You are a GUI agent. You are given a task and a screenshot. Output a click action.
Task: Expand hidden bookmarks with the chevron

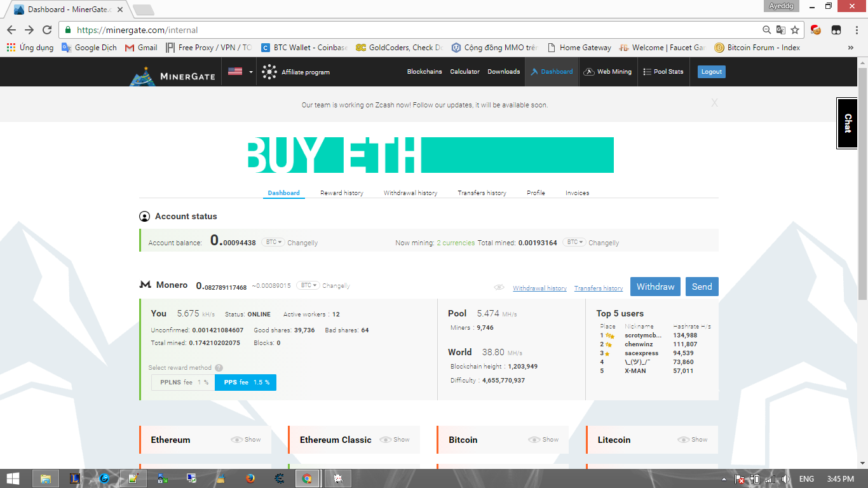click(851, 48)
